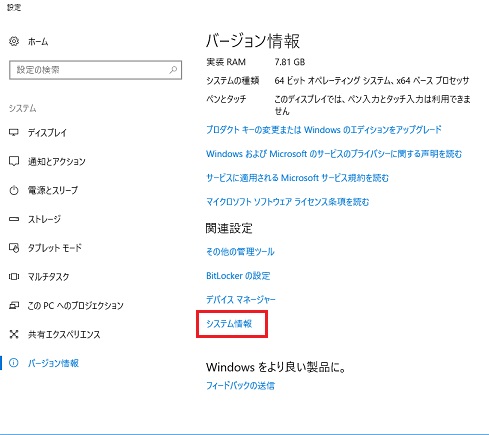Open the Storage drive icon
This screenshot has height=435, width=489.
(x=14, y=219)
